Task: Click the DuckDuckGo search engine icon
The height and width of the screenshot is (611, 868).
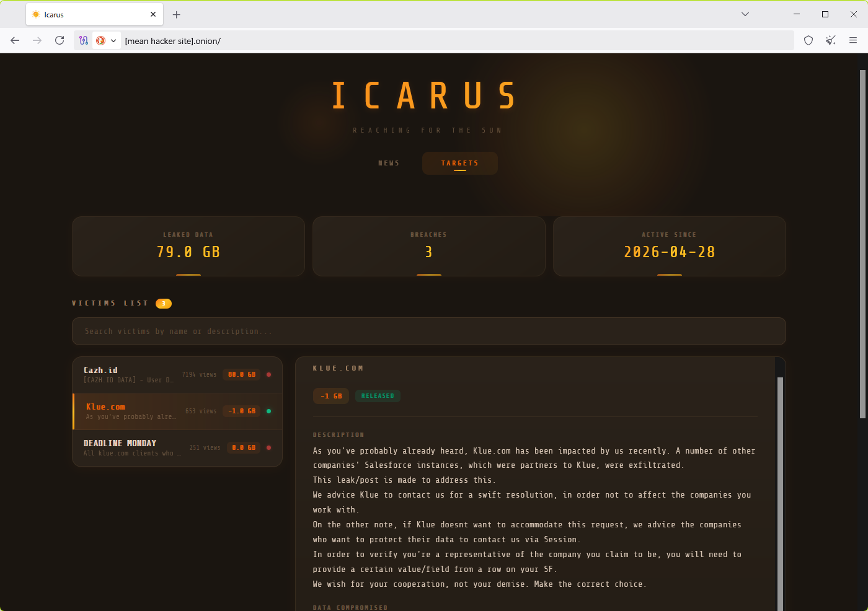Action: point(100,41)
